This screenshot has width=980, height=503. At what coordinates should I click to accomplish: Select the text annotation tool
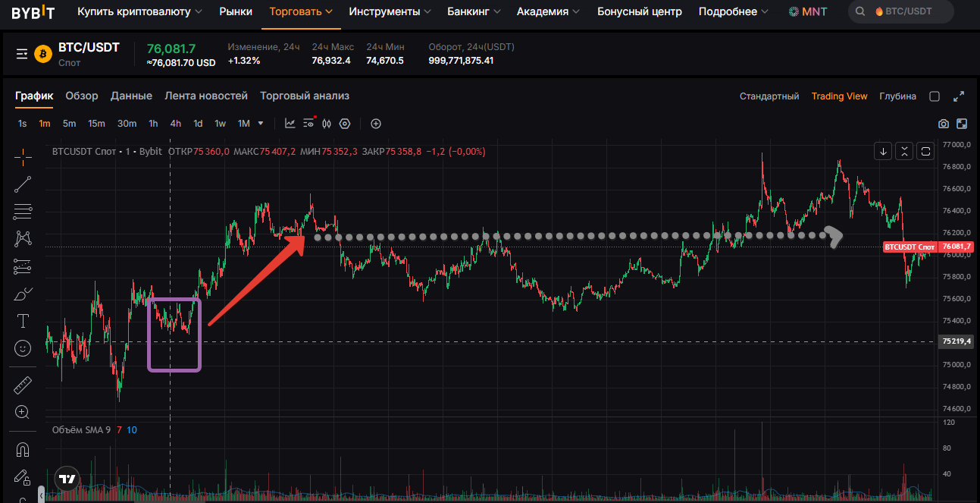[23, 321]
